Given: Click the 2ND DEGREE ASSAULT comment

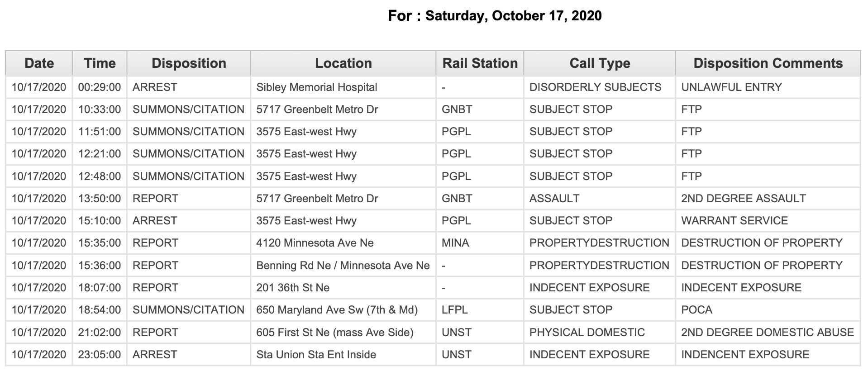Looking at the screenshot, I should (744, 199).
